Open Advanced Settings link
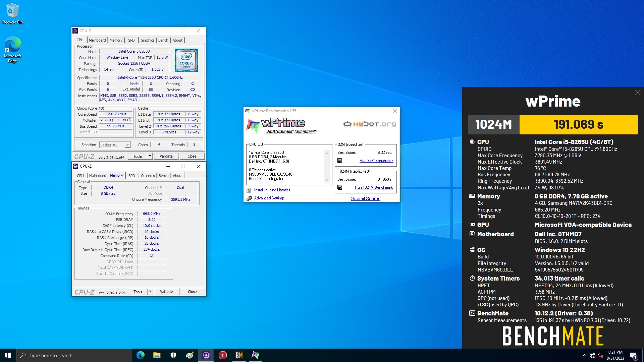Screen dimensions: 644x362 [x=269, y=198]
